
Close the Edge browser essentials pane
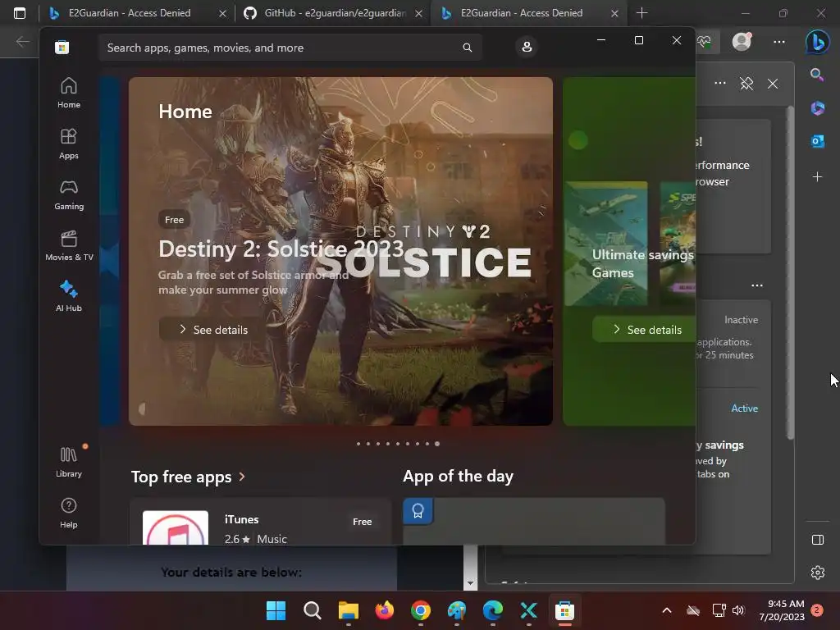point(773,84)
